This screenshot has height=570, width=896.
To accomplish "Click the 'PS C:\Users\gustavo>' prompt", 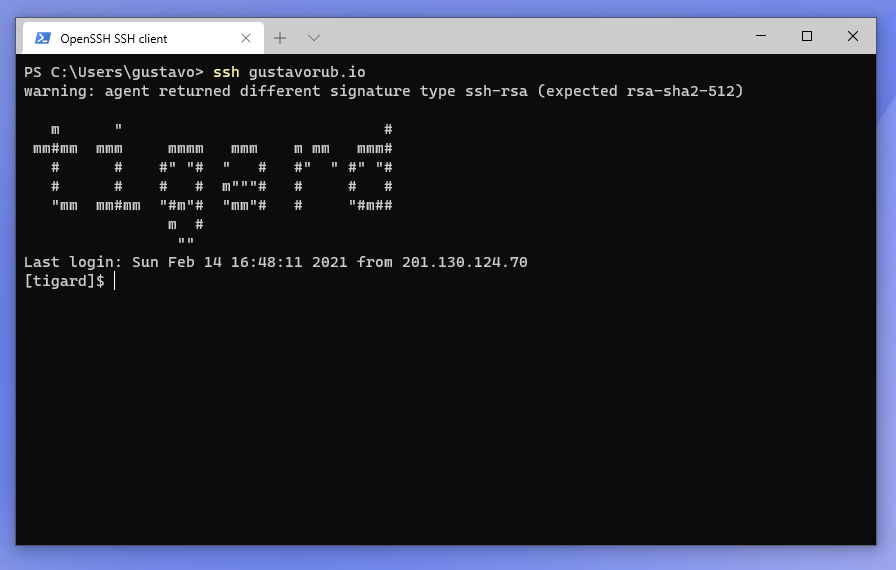I will click(114, 72).
